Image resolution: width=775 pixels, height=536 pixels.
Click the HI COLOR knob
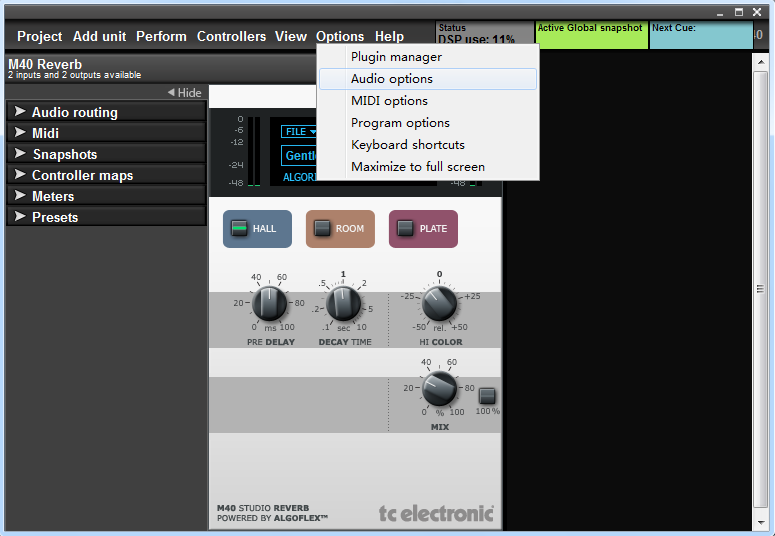click(439, 303)
